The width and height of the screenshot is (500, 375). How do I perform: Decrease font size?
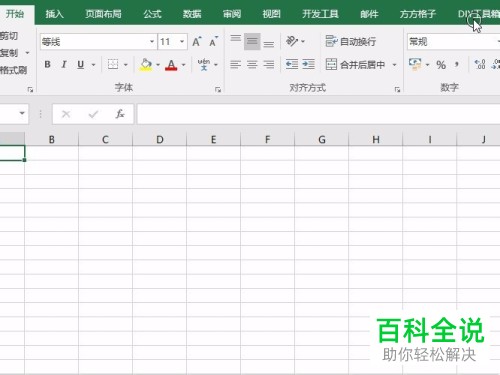pos(213,42)
